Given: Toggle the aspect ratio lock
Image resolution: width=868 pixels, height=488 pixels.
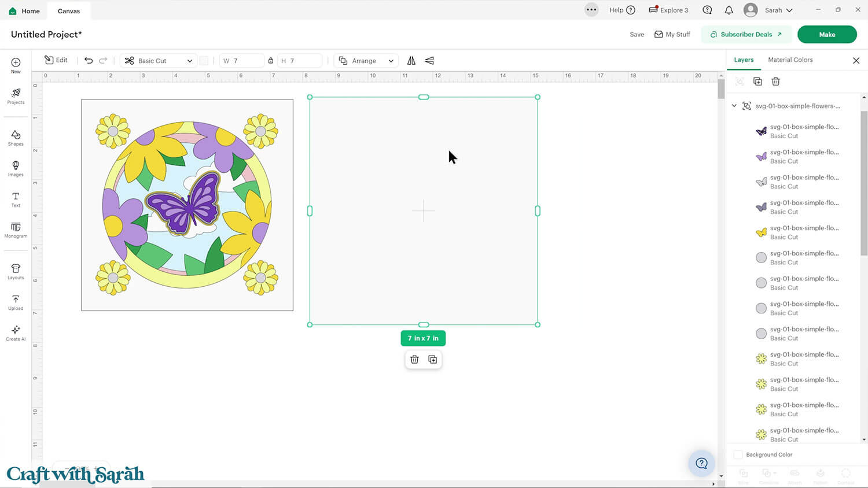Looking at the screenshot, I should [x=271, y=60].
